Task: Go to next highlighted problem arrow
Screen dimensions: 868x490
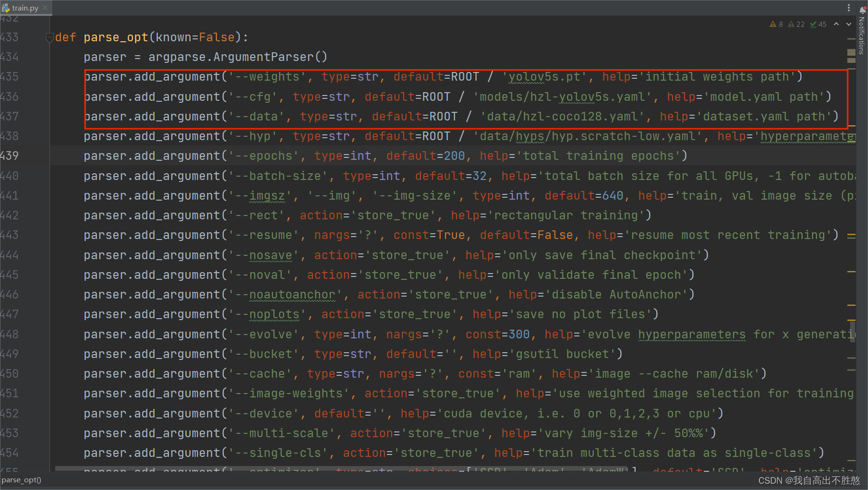Action: (849, 24)
